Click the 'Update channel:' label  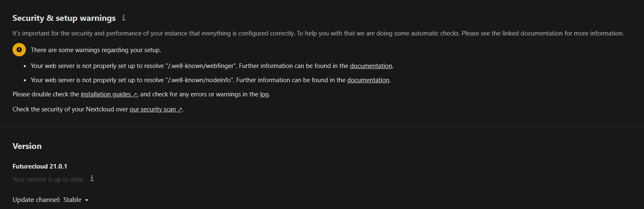36,200
